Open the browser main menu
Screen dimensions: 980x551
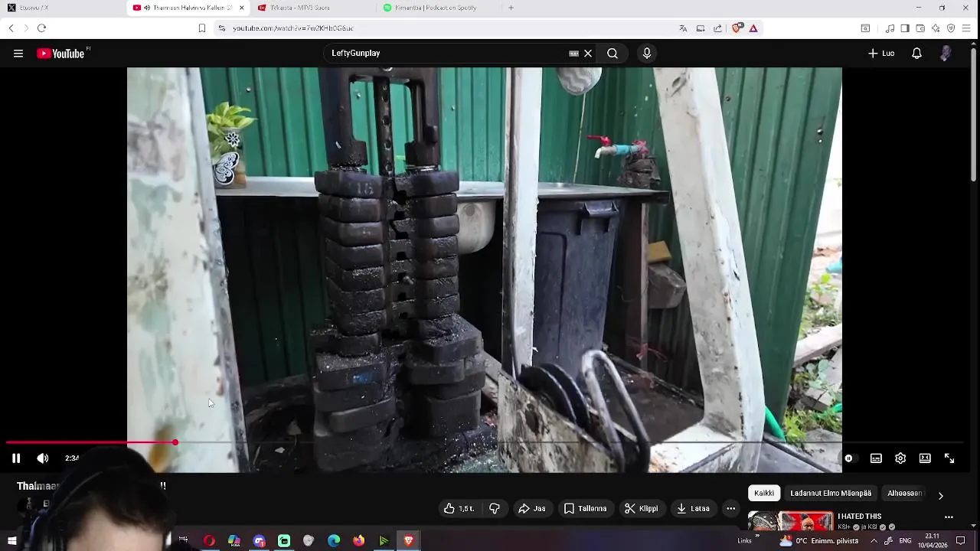tap(967, 28)
